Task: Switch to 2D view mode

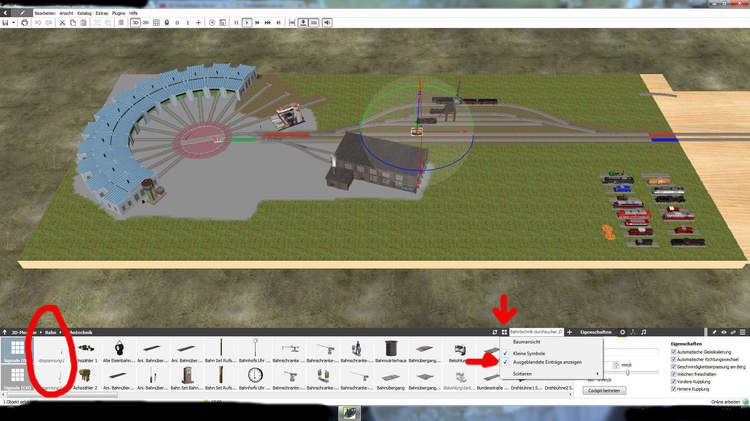Action: point(146,22)
